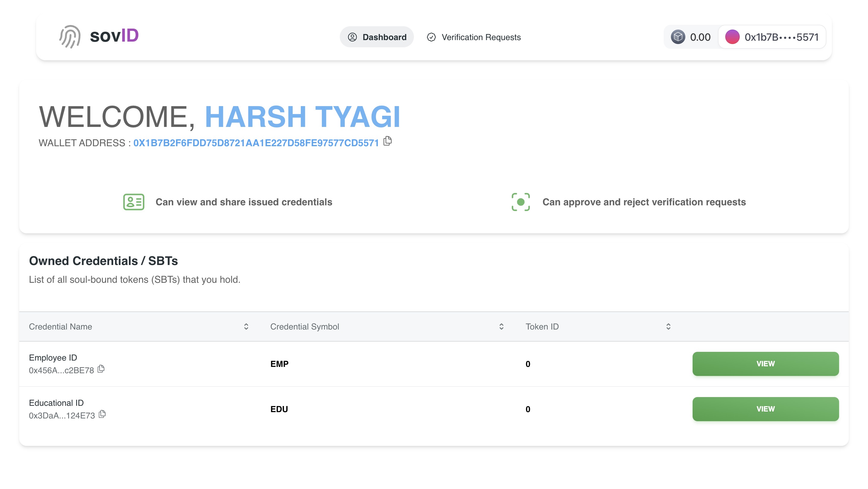Click the Verification Requests checkmark badge icon
868x489 pixels.
[x=431, y=37]
